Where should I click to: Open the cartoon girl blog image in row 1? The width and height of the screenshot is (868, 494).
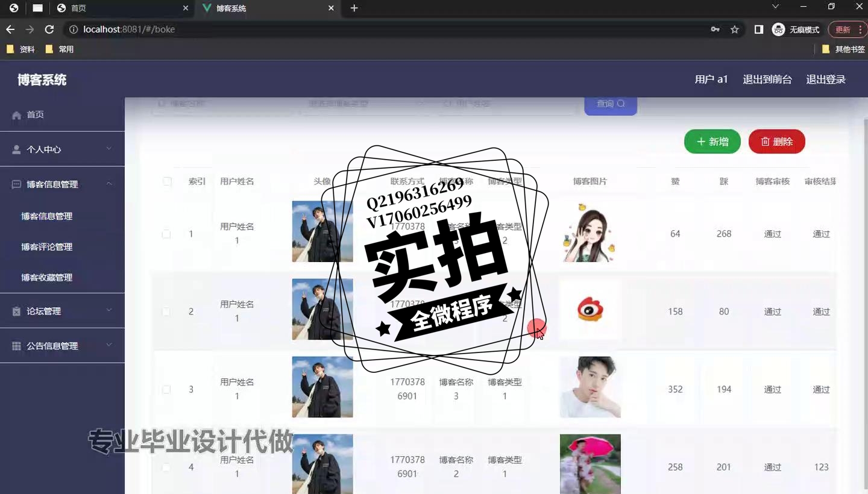pyautogui.click(x=590, y=231)
